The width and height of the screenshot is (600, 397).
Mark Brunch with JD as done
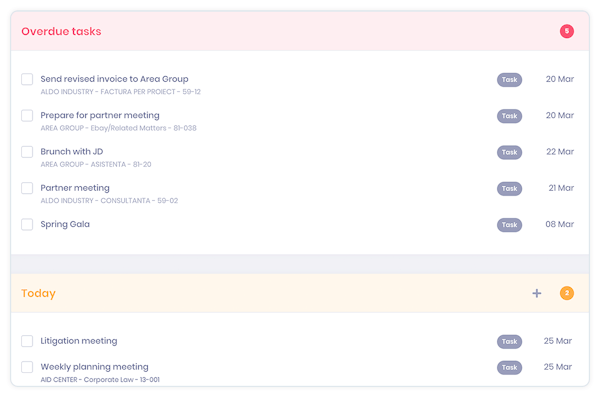coord(27,152)
